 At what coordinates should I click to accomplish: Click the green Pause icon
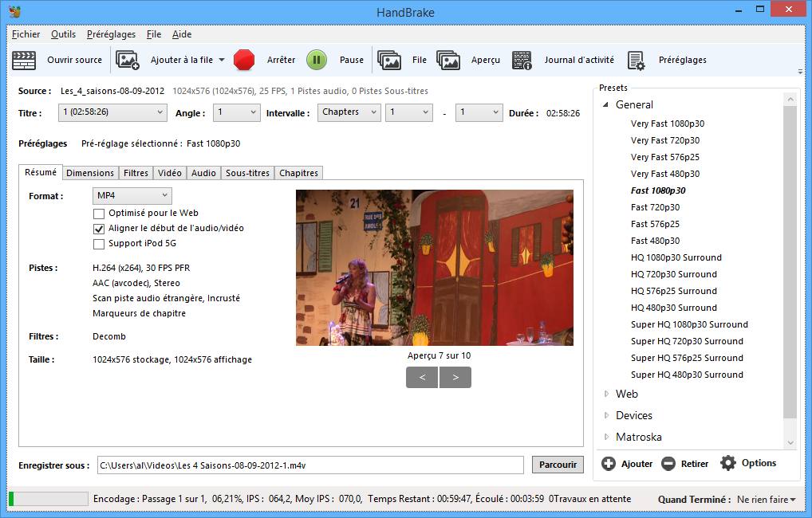click(x=317, y=60)
